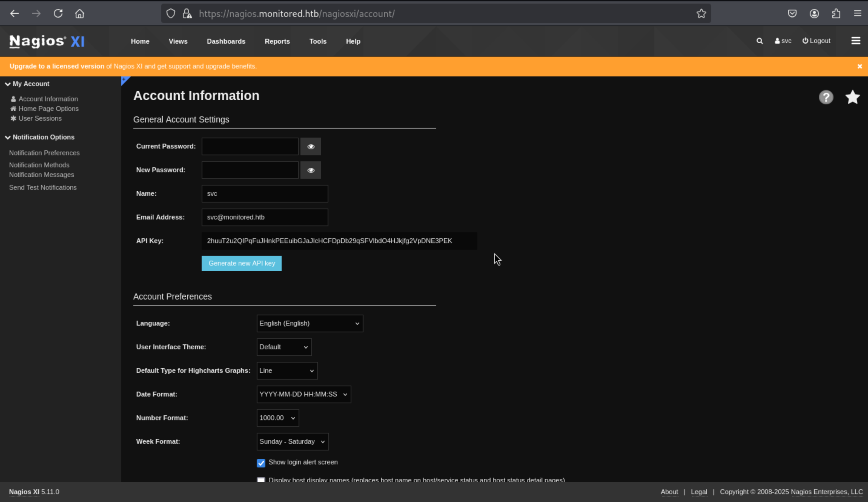Reload the page in browser toolbar
The height and width of the screenshot is (502, 868).
coord(58,14)
